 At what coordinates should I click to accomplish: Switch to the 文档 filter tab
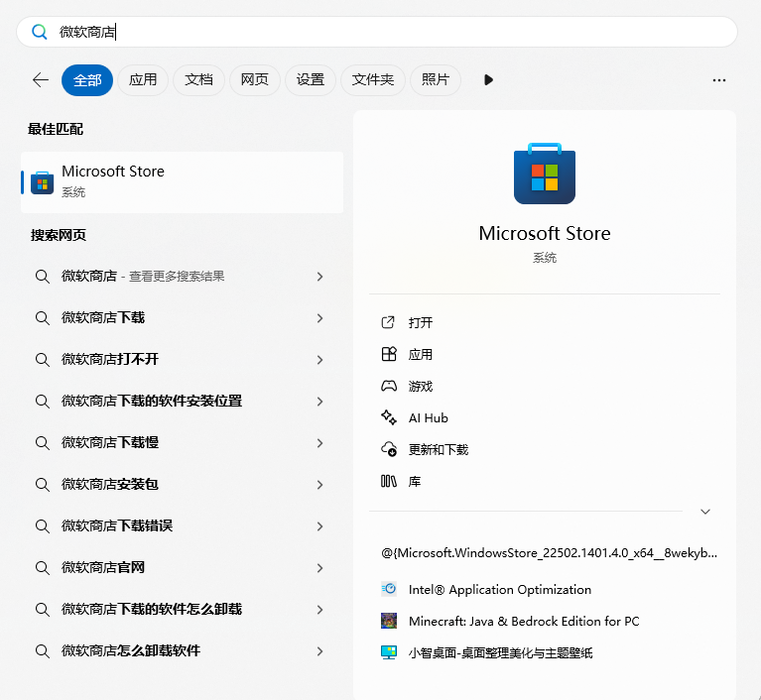198,80
